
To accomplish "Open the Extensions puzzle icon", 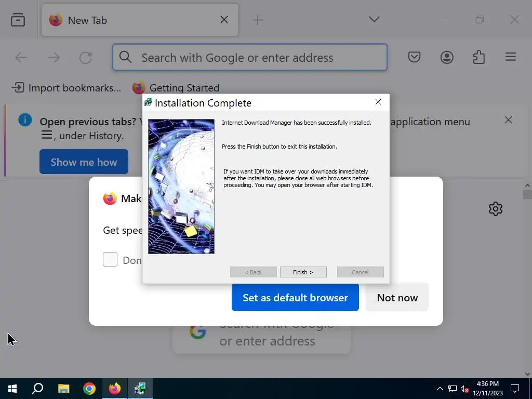I will point(478,57).
